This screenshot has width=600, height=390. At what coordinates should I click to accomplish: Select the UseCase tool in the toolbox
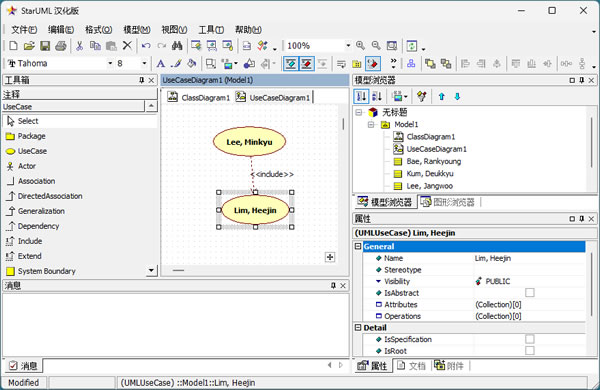click(x=79, y=151)
